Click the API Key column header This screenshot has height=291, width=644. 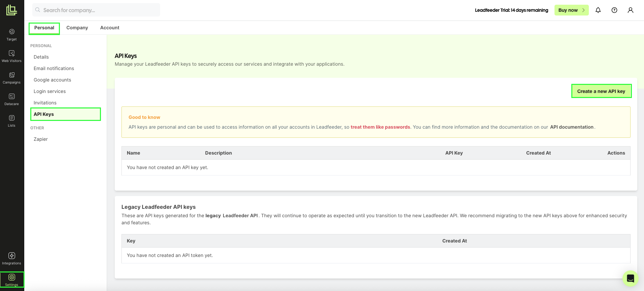454,153
